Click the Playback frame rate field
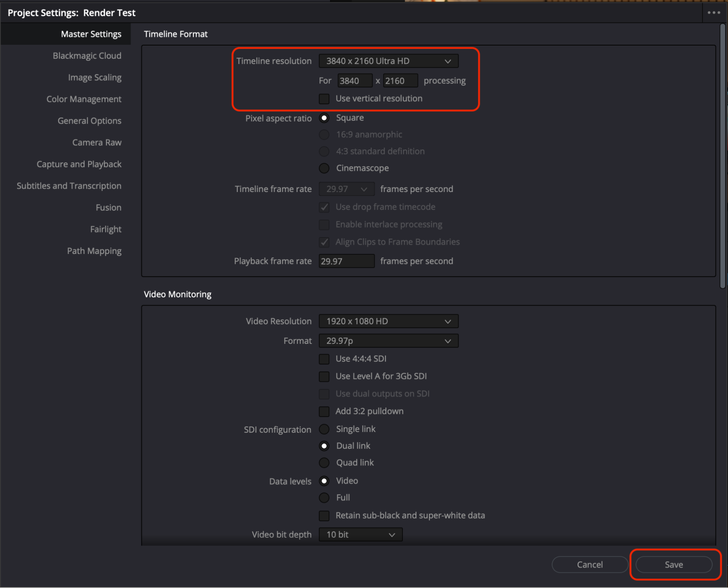 [x=346, y=261]
